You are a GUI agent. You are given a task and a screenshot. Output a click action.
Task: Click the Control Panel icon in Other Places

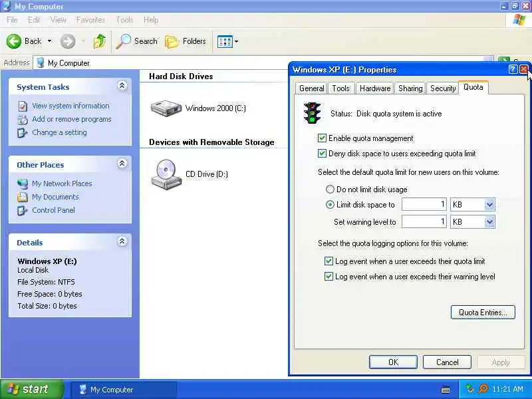click(23, 210)
